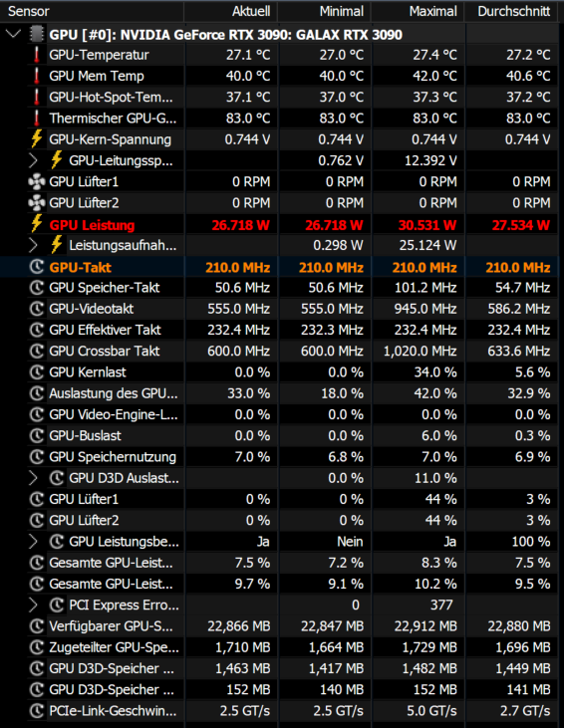Screen dimensions: 564x728
Task: Select the PCIe-Link-Geschwin... row
Action: pos(279,710)
